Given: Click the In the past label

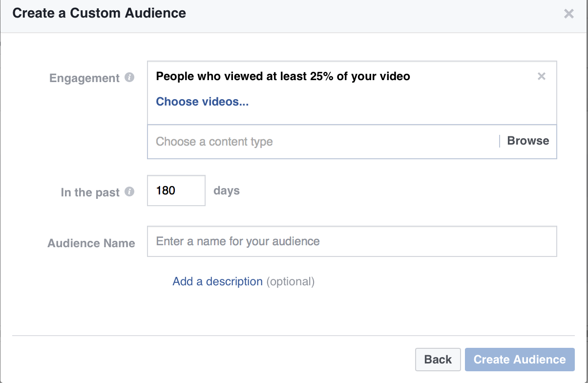Looking at the screenshot, I should [x=90, y=192].
